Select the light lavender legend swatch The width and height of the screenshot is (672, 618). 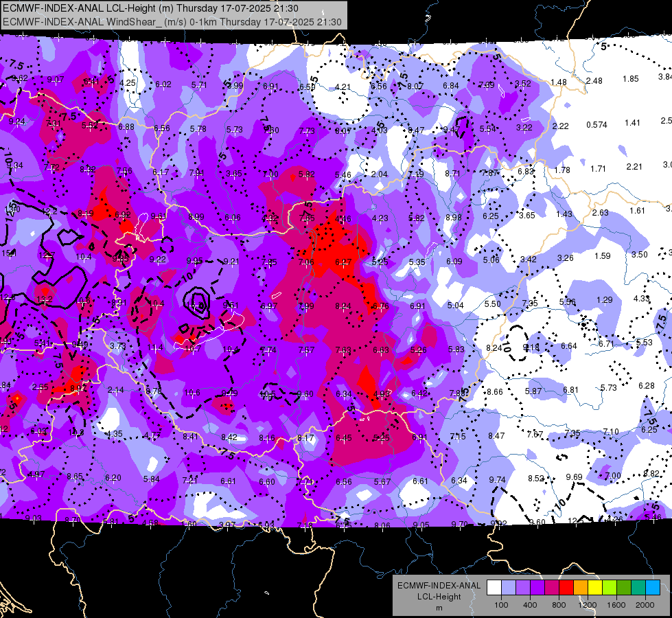(x=509, y=588)
